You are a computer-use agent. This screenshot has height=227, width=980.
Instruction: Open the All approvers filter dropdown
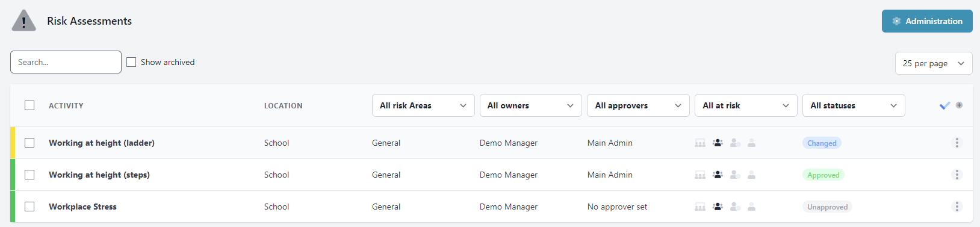tap(638, 105)
